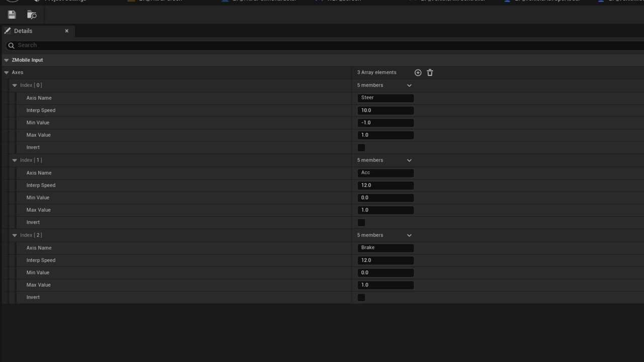Click Max Value field of Index 0
This screenshot has width=644, height=362.
386,135
